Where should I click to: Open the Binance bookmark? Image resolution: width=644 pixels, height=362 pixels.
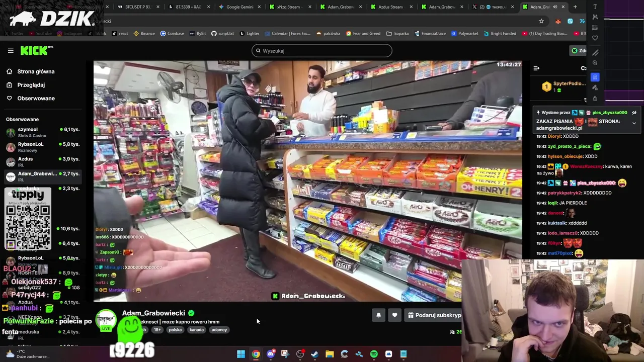[144, 34]
